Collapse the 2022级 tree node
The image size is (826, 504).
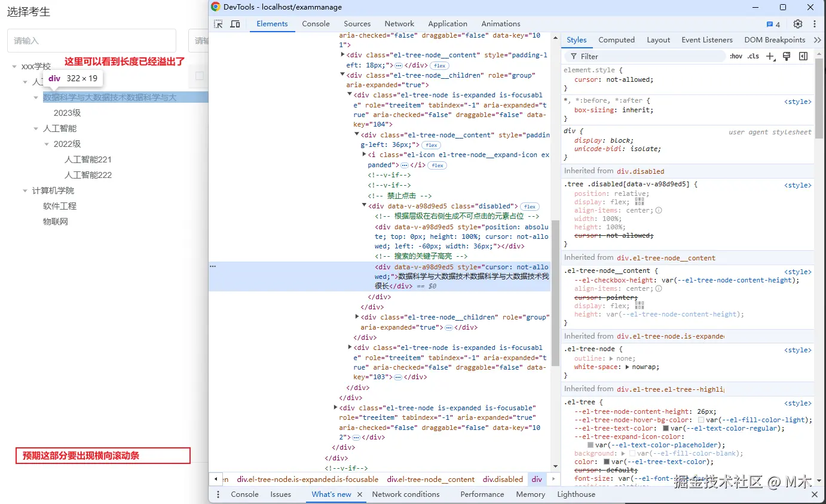tap(47, 144)
